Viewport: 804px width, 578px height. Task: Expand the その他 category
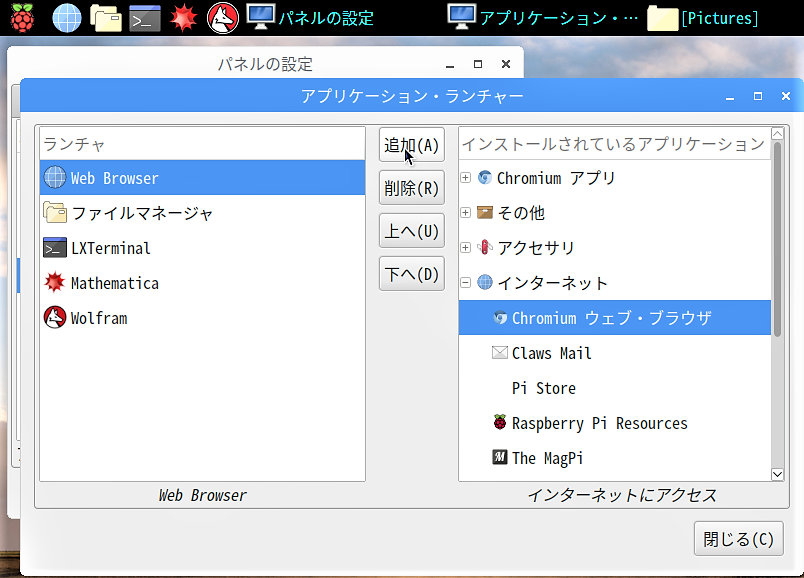click(466, 212)
